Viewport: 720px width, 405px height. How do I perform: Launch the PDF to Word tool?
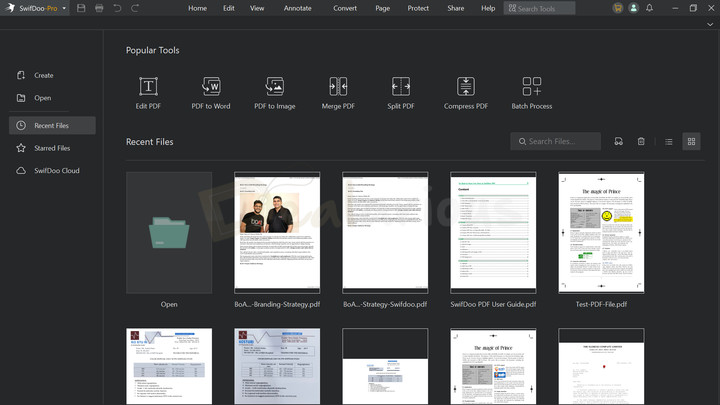click(211, 93)
